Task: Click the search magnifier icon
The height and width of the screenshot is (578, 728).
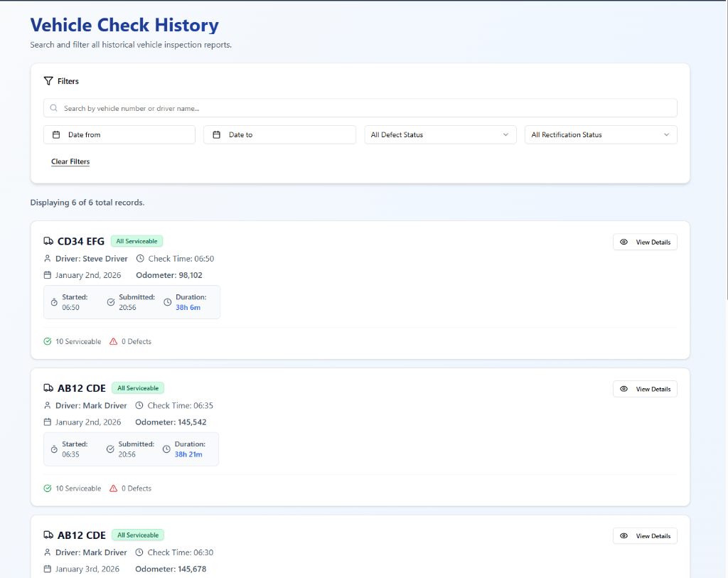Action: 54,107
